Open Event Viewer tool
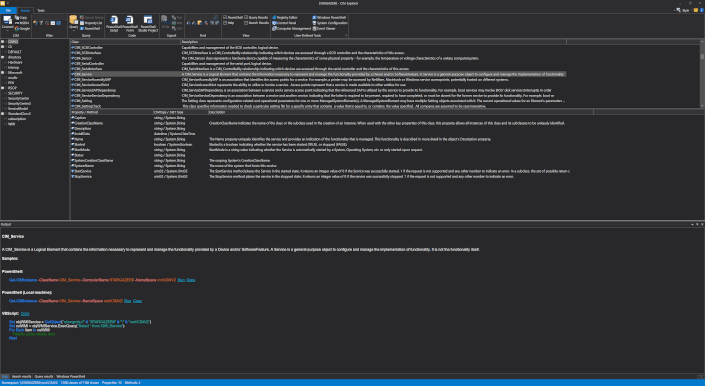The image size is (705, 386). point(324,28)
